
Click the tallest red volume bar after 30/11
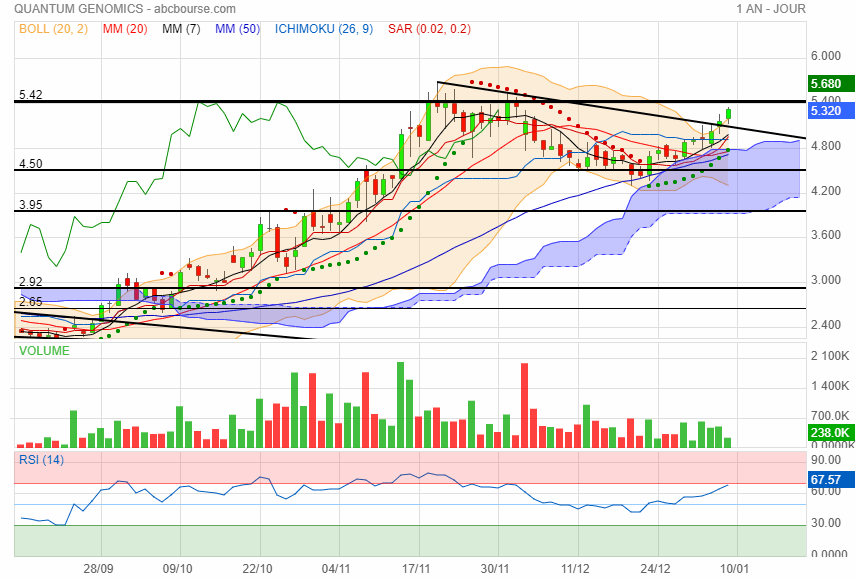525,406
